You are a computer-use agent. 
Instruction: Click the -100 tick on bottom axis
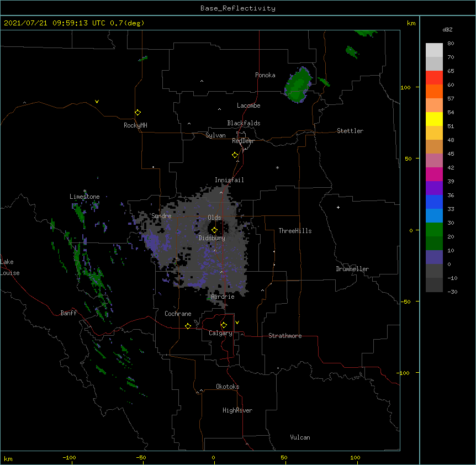point(69,457)
